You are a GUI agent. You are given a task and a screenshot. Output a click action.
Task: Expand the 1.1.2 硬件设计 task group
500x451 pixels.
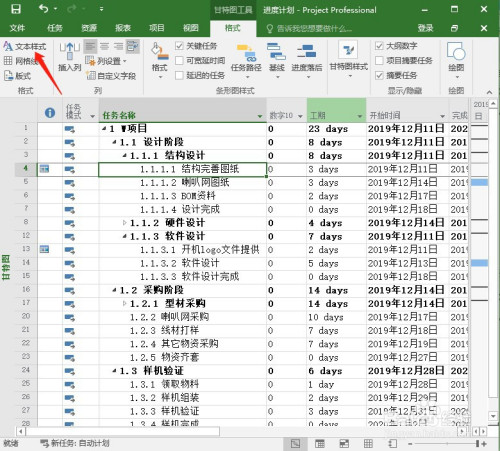point(125,223)
